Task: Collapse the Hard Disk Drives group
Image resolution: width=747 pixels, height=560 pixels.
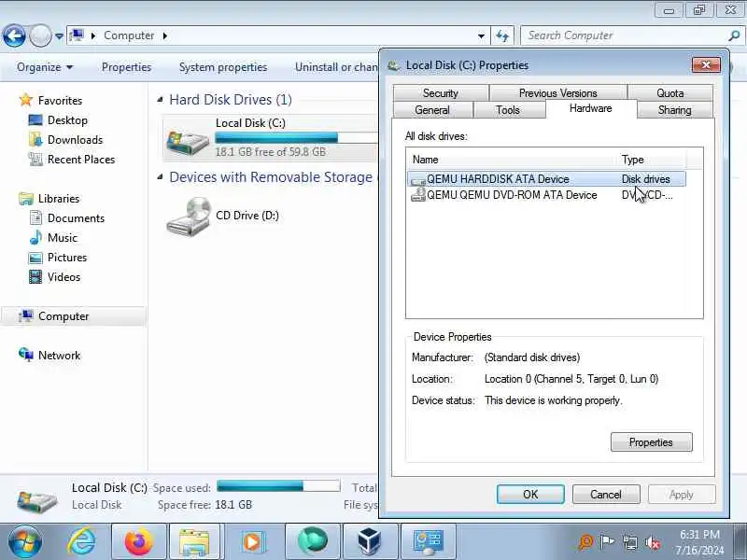Action: 161,100
